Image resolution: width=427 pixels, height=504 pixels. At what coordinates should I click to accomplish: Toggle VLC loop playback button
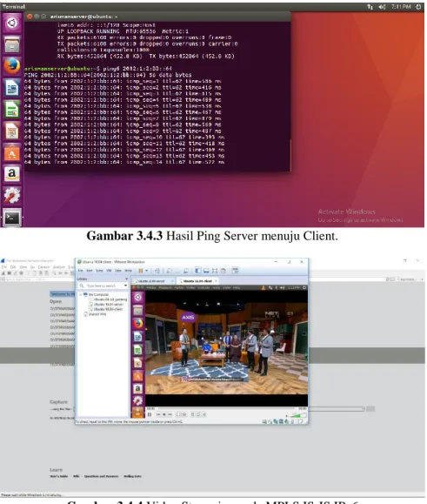198,414
